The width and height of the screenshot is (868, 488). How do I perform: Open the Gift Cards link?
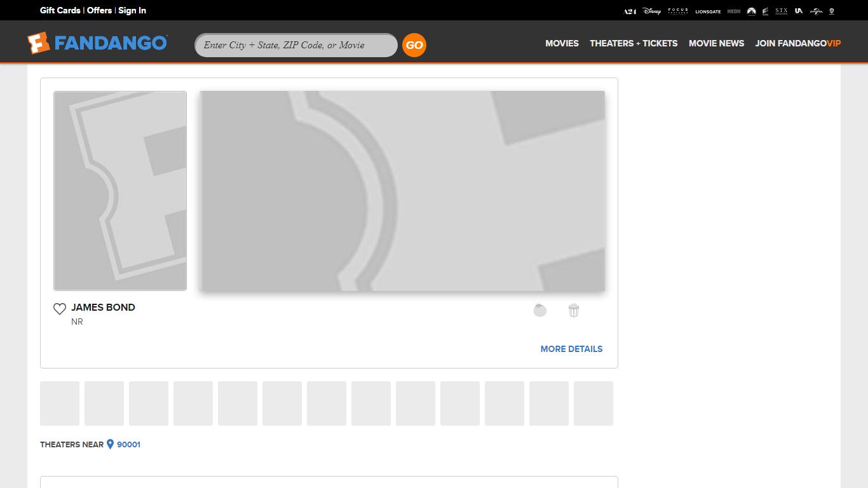[60, 10]
